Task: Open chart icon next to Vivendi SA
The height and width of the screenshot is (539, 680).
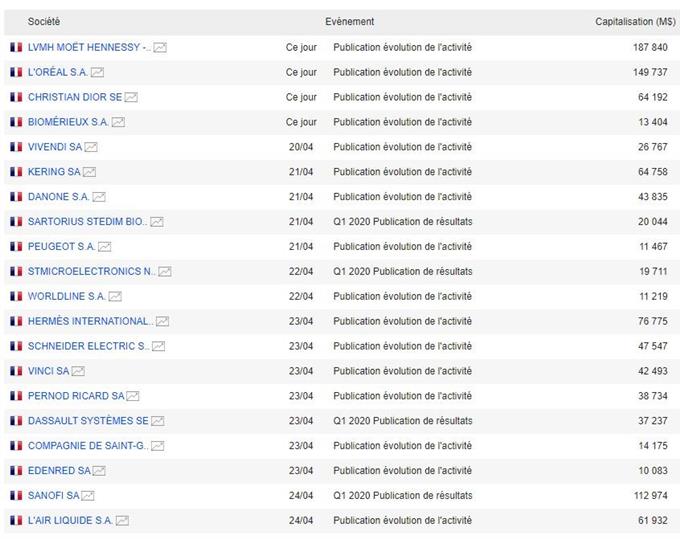Action: pyautogui.click(x=91, y=147)
